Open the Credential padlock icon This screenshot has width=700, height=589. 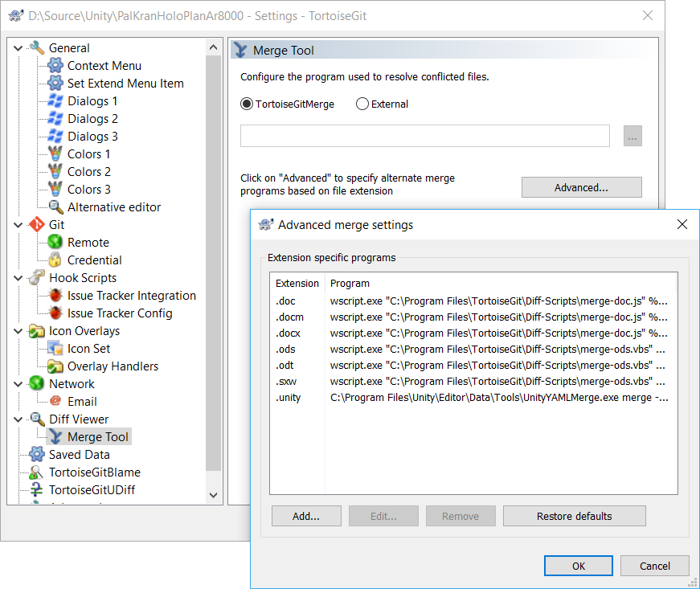tap(55, 260)
